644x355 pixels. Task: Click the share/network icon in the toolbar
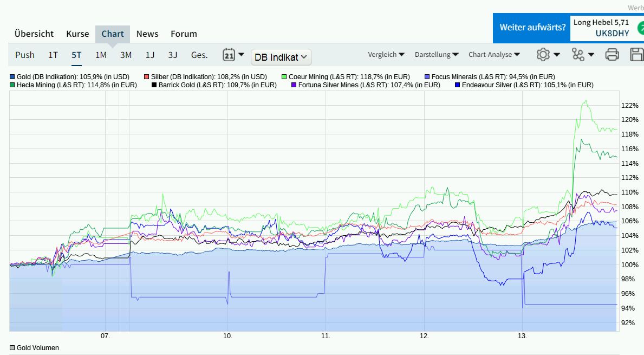(x=577, y=55)
